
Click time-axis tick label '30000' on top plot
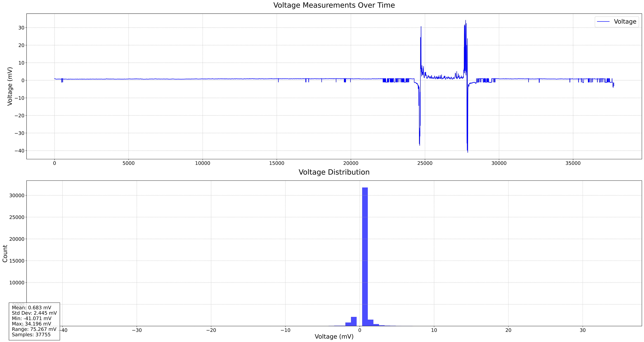pyautogui.click(x=499, y=163)
